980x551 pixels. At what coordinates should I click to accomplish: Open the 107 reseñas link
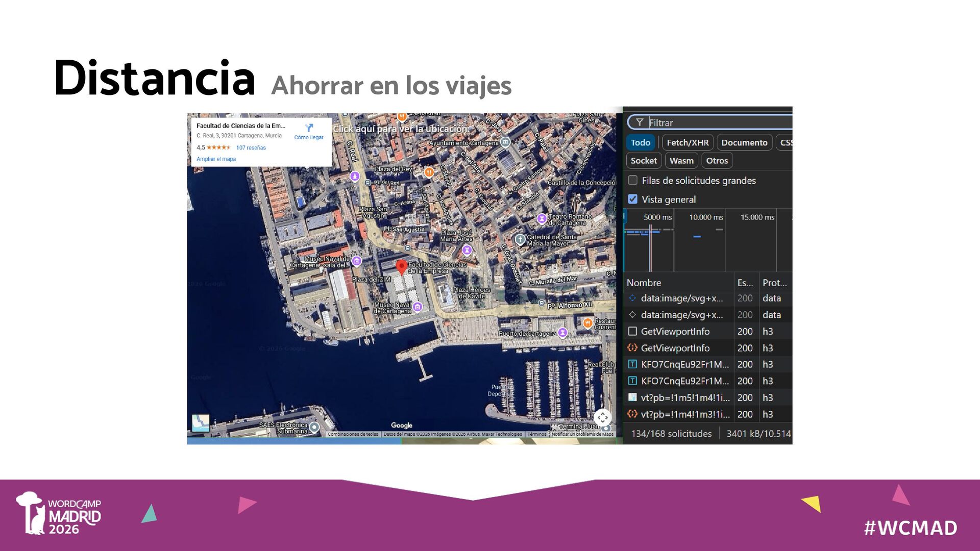251,148
